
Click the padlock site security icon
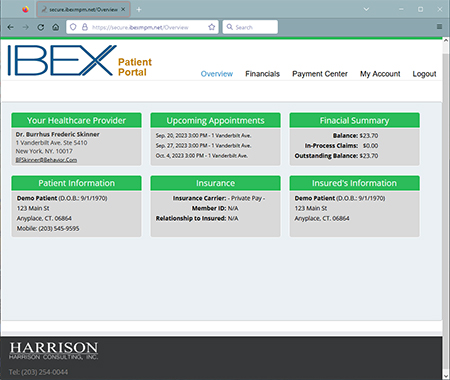(x=85, y=27)
